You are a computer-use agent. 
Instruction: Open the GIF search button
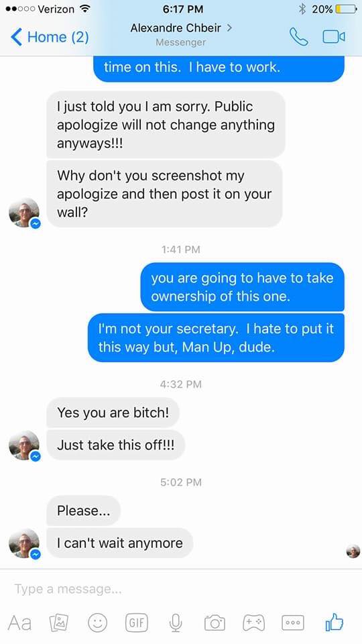[137, 623]
